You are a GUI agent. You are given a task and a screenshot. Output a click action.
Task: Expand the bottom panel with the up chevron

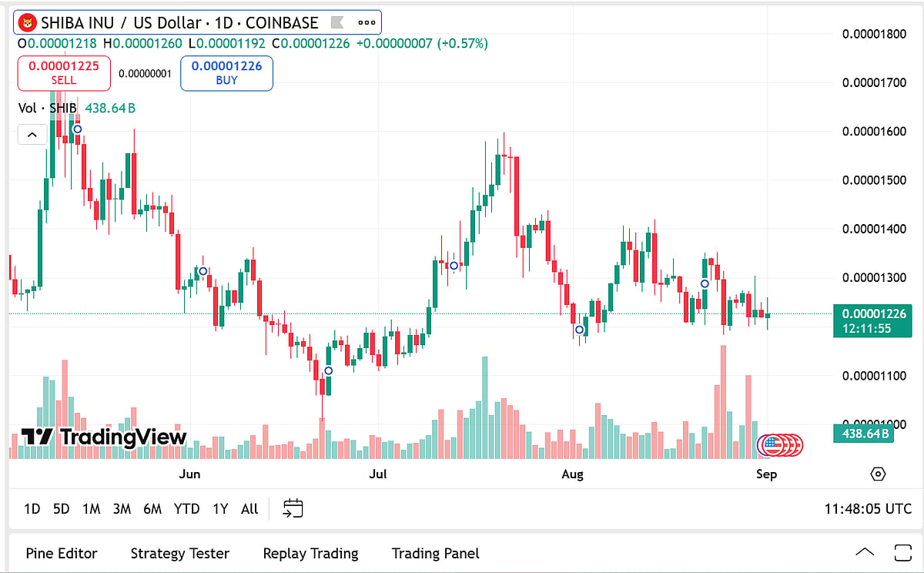point(865,552)
